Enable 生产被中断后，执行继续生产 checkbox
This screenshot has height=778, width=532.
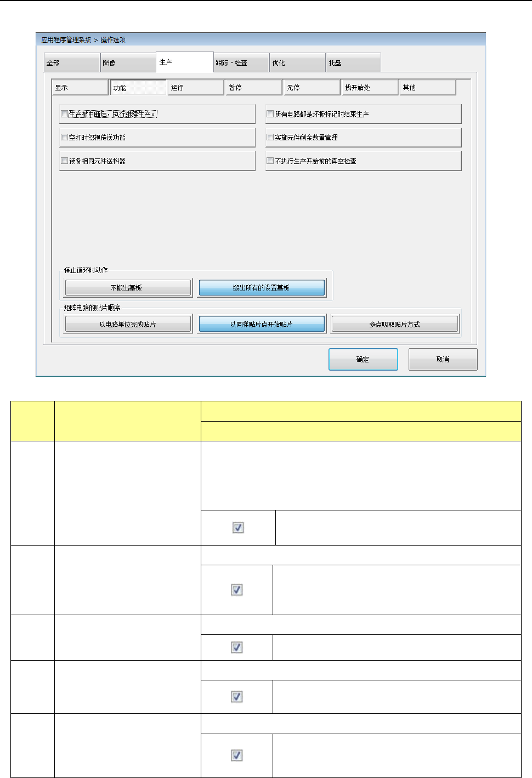64,114
